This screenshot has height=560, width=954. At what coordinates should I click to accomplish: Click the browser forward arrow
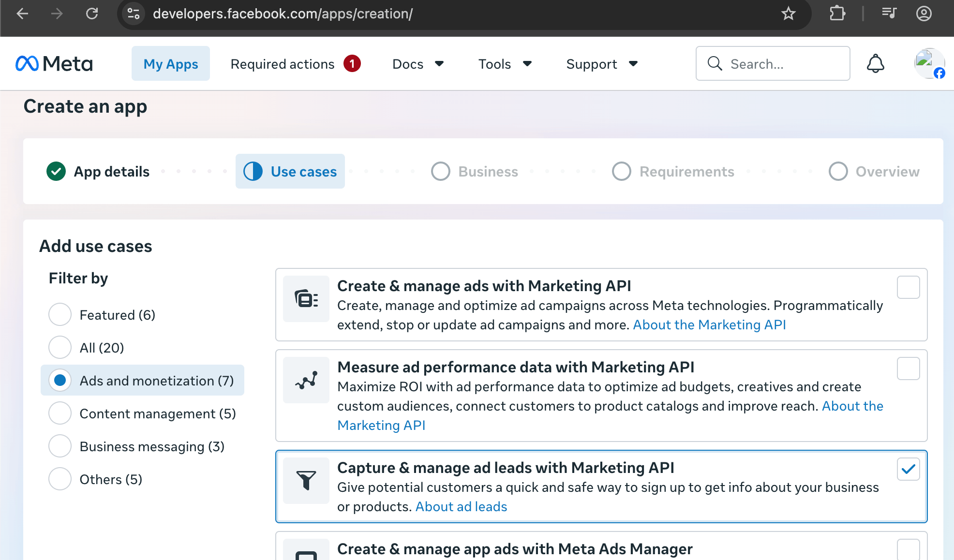coord(57,14)
